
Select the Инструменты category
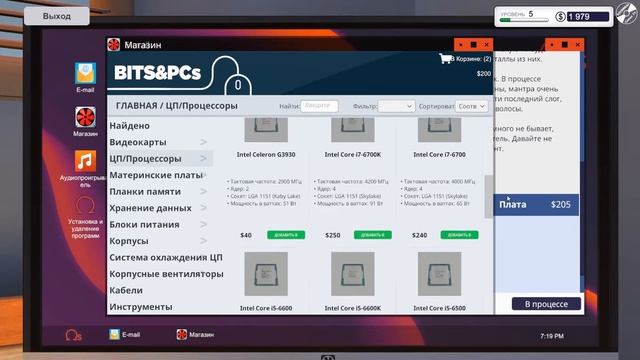pos(141,307)
